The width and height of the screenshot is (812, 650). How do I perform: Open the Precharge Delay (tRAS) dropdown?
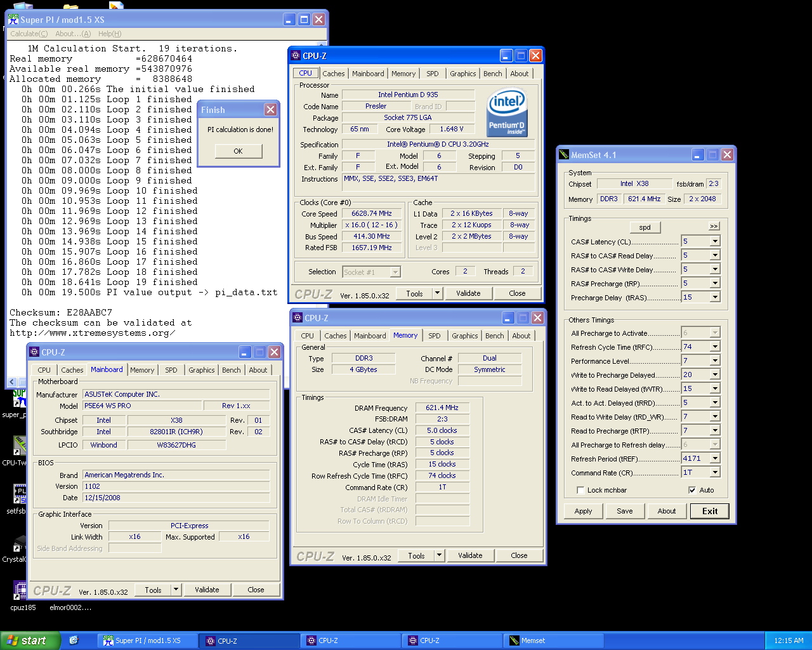pyautogui.click(x=715, y=297)
